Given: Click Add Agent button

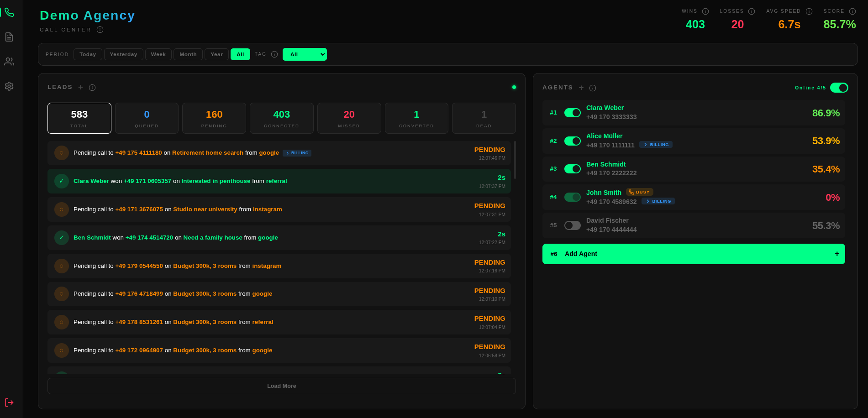Looking at the screenshot, I should pos(694,254).
